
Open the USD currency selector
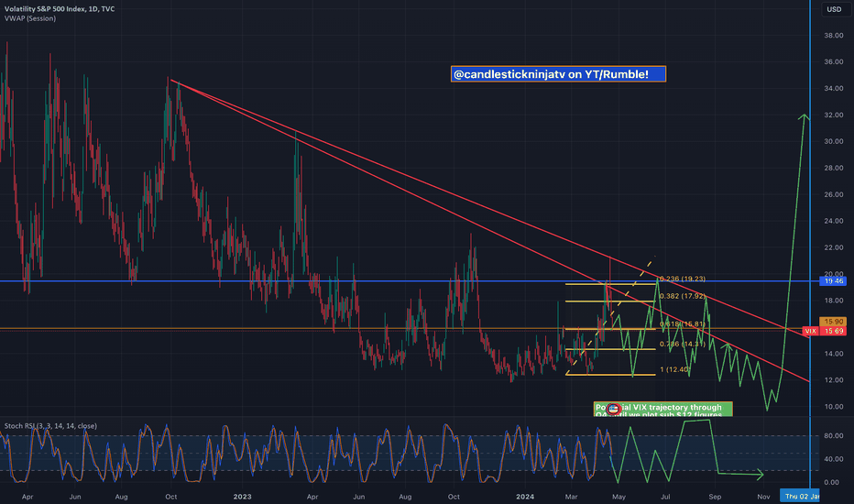coord(834,9)
